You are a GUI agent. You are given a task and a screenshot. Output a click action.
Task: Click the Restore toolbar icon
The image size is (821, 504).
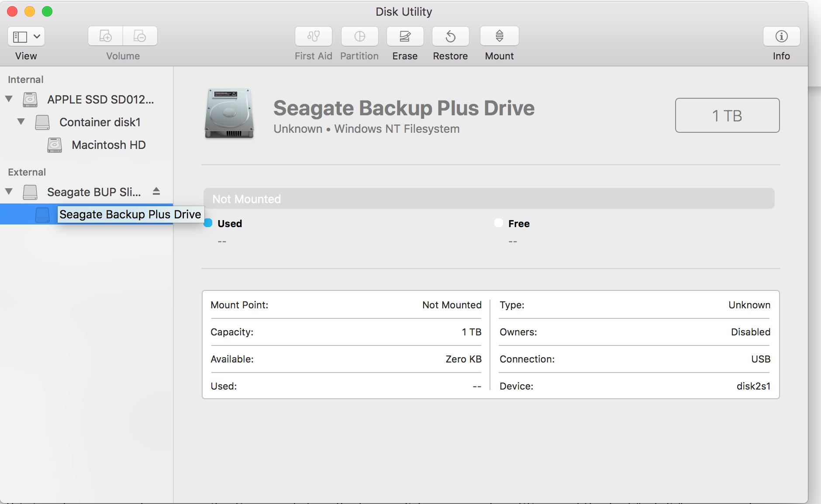[x=451, y=36]
